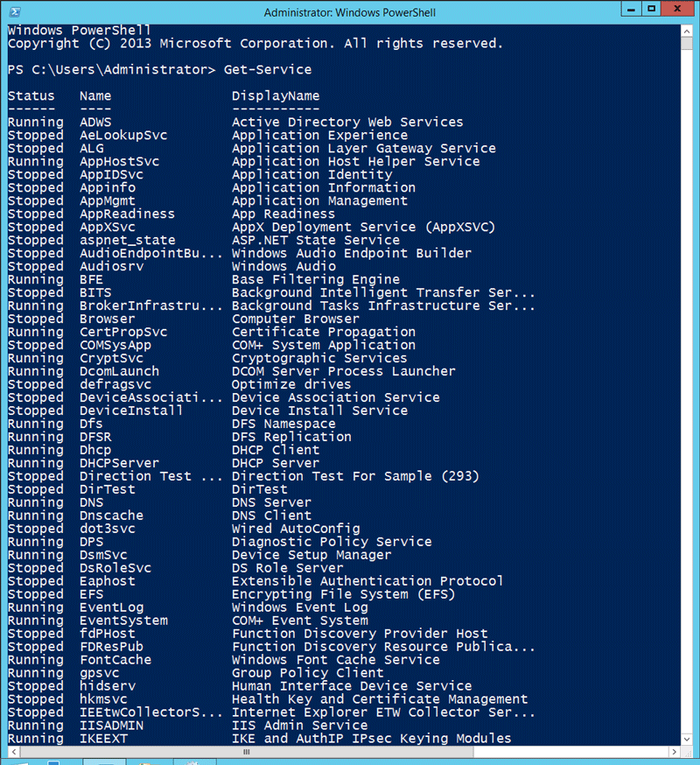Click the Active Directory Web Services text
700x765 pixels.
click(x=347, y=122)
